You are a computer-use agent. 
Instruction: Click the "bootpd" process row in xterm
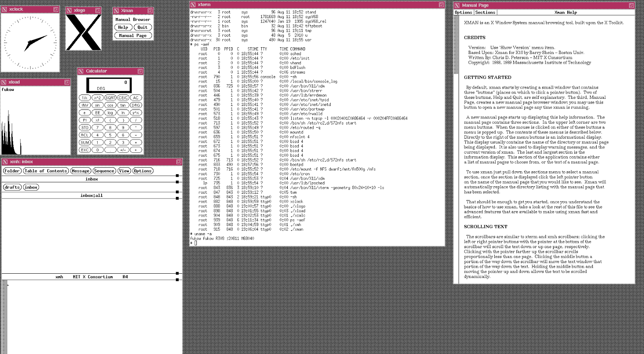(x=247, y=165)
